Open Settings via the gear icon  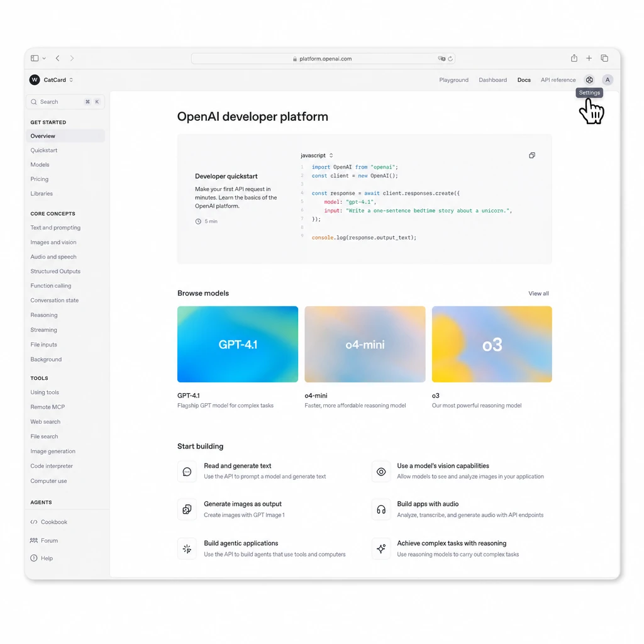pos(589,80)
